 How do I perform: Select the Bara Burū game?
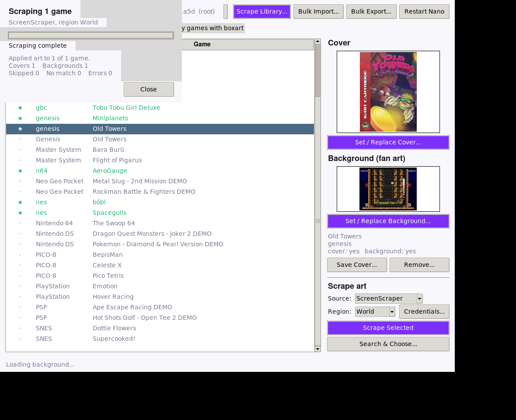click(160, 150)
